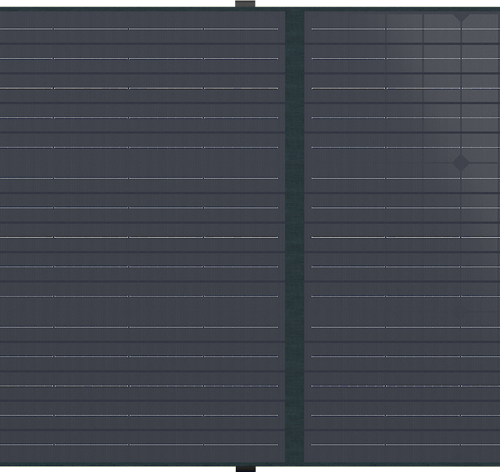Click the topmost busbar line on right panel
The image size is (500, 472).
tap(406, 29)
